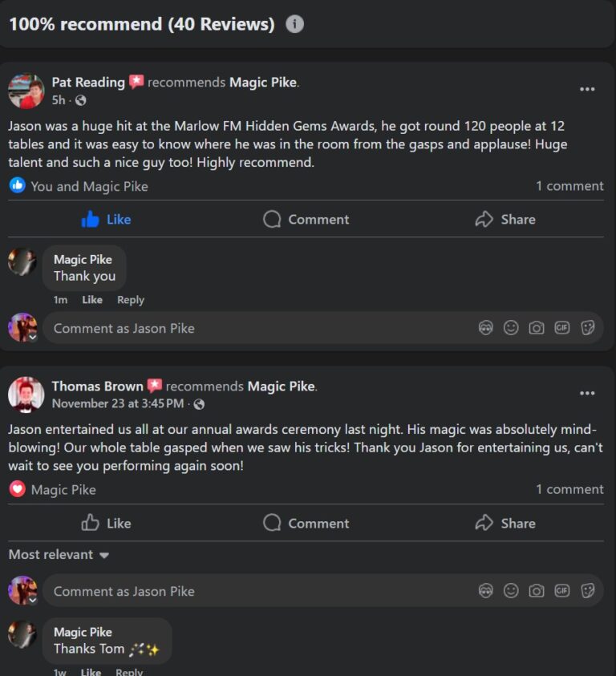616x676 pixels.
Task: Open three-dot menu on Pat Reading's post
Action: [x=587, y=89]
